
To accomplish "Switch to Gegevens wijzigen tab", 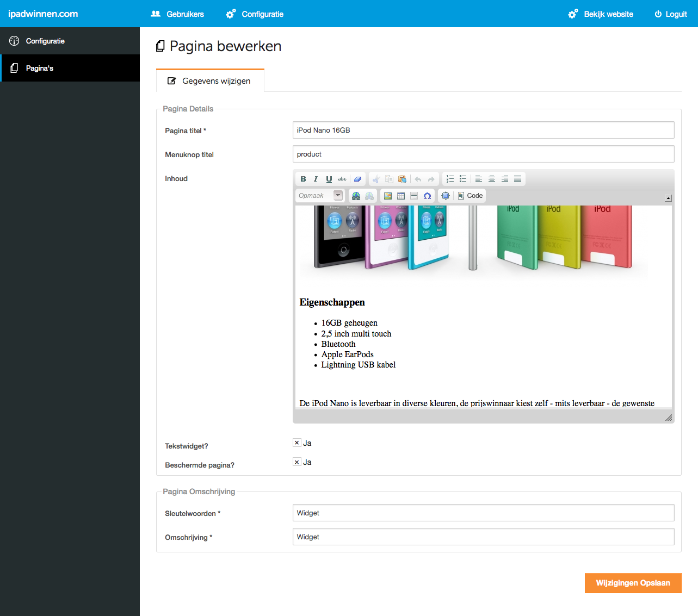I will pyautogui.click(x=210, y=80).
